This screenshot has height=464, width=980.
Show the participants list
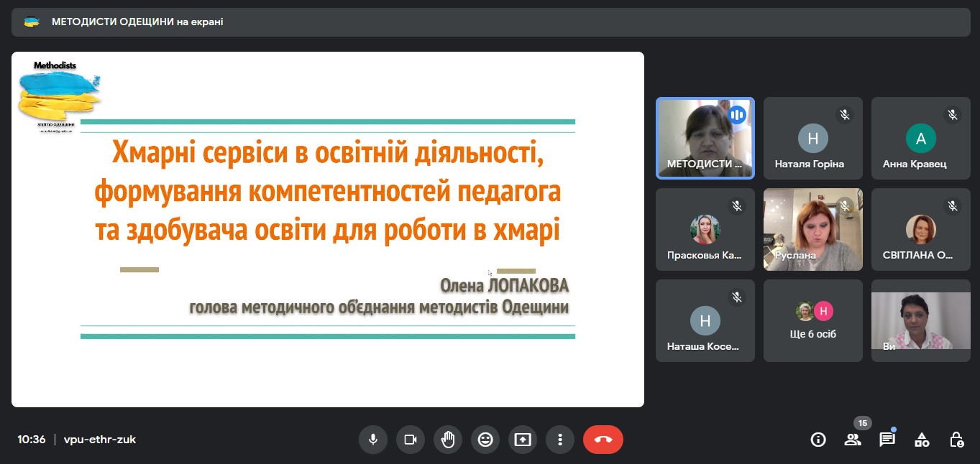point(853,440)
